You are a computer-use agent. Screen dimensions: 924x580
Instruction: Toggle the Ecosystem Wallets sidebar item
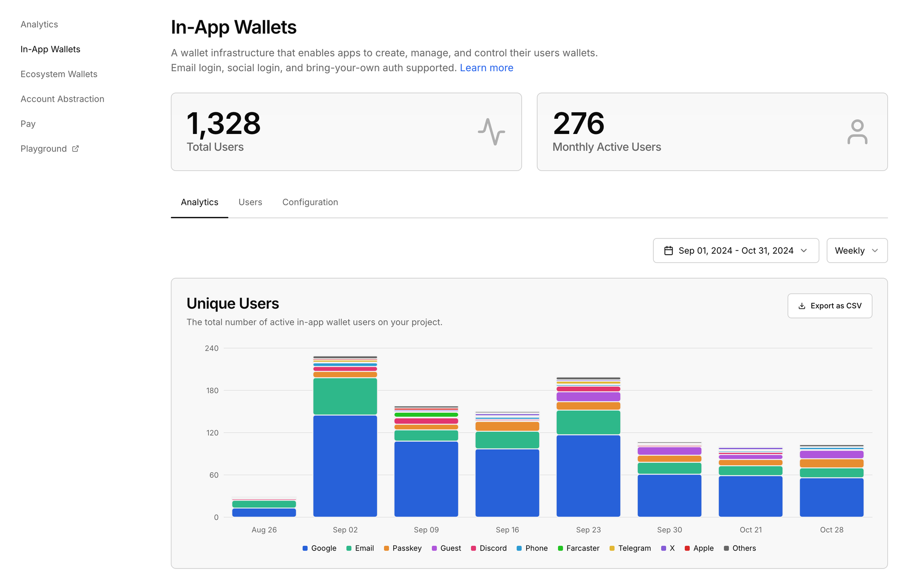[x=59, y=73]
